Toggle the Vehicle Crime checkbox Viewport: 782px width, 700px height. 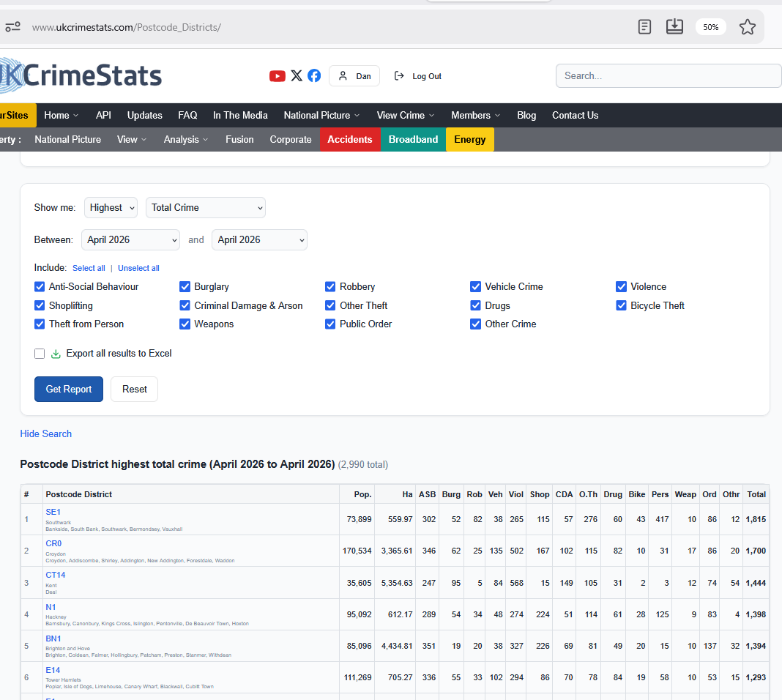coord(475,287)
